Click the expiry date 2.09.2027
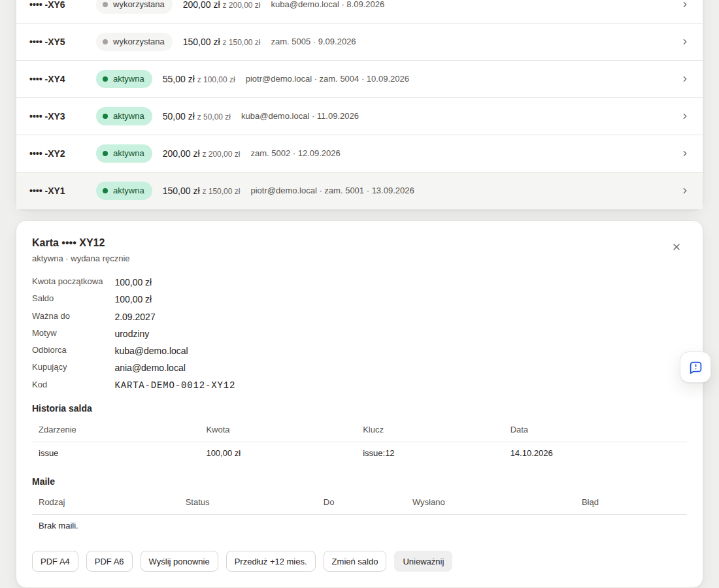This screenshot has height=588, width=719. pyautogui.click(x=135, y=317)
